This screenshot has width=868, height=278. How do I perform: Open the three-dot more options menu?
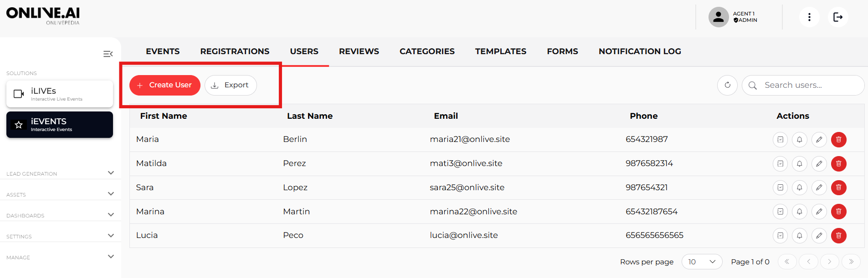[809, 17]
